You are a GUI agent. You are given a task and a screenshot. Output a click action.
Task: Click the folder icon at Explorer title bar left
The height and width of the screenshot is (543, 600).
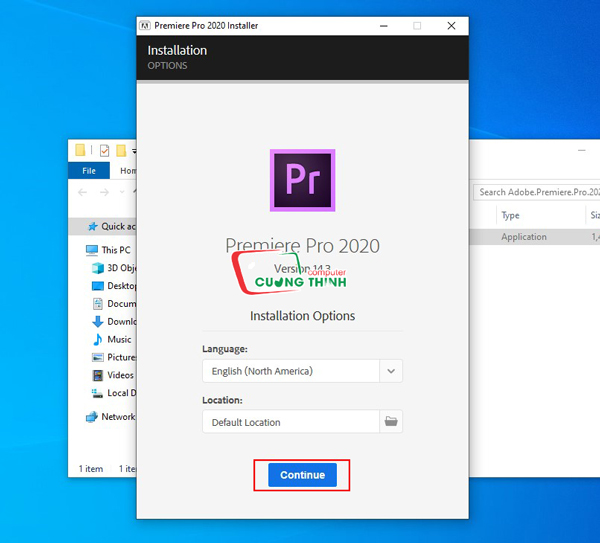pos(80,150)
